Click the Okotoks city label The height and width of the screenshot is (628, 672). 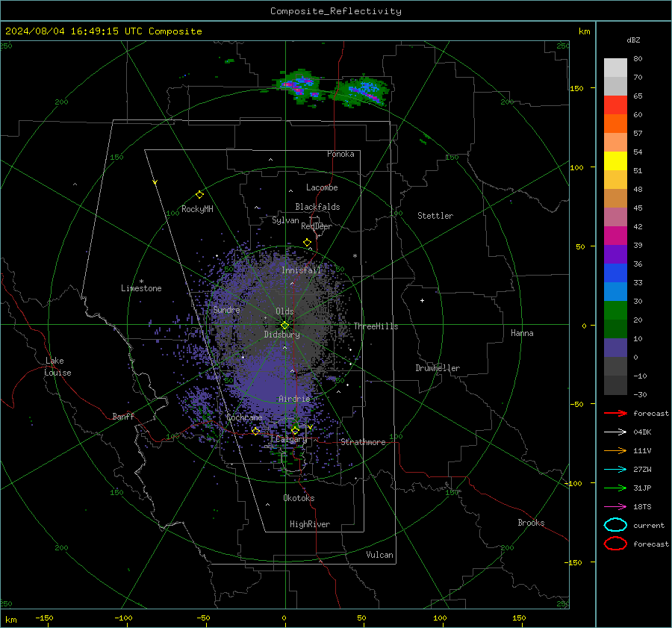[x=299, y=497]
